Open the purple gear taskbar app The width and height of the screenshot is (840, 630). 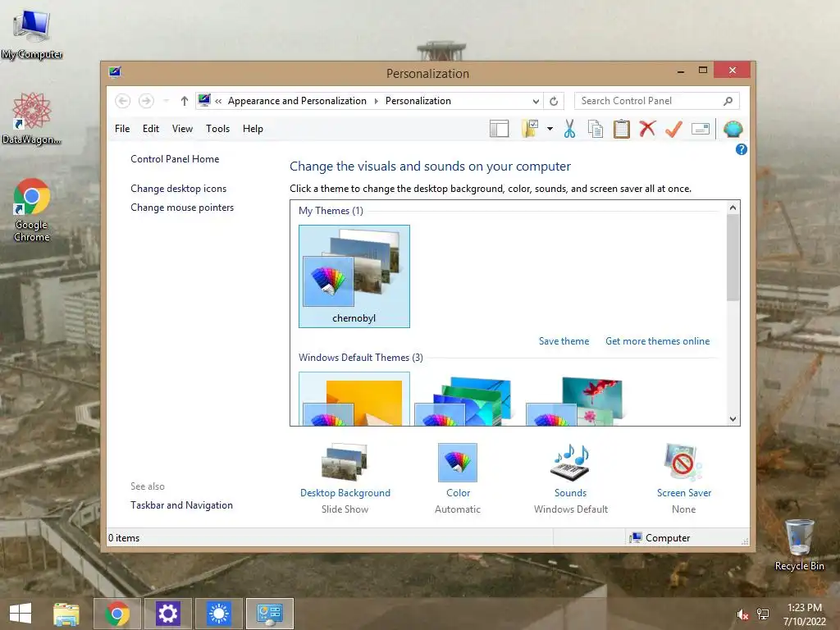click(167, 614)
